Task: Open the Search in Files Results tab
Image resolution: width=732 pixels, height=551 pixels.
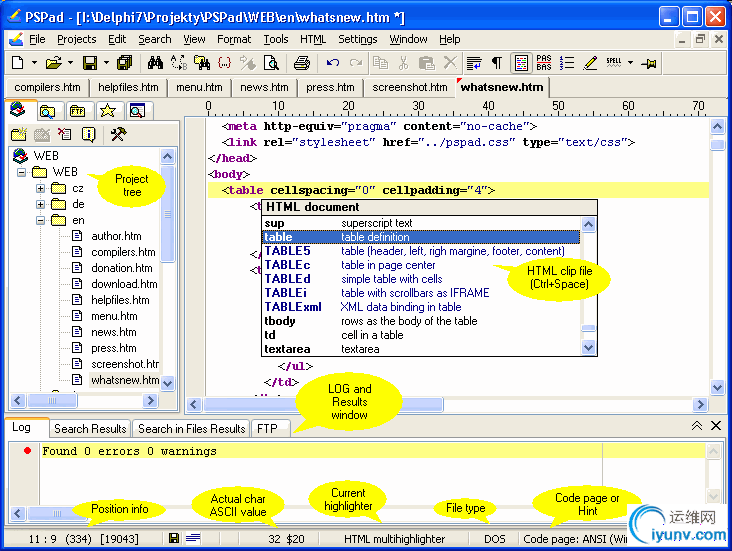Action: [x=191, y=428]
